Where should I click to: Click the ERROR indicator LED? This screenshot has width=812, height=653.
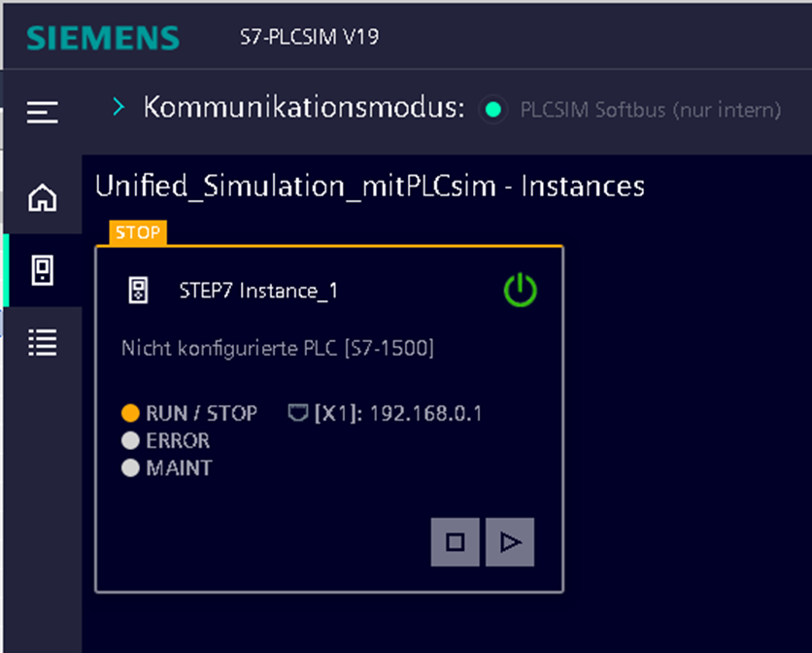pyautogui.click(x=130, y=440)
